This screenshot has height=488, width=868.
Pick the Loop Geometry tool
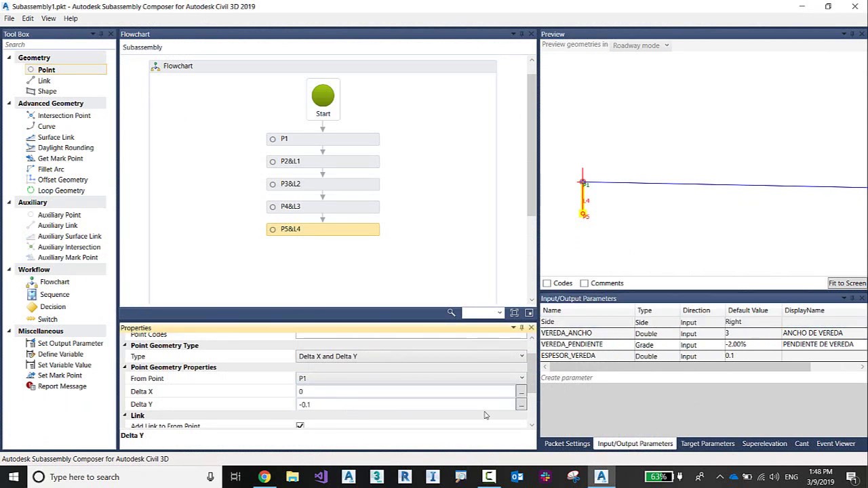tap(61, 190)
